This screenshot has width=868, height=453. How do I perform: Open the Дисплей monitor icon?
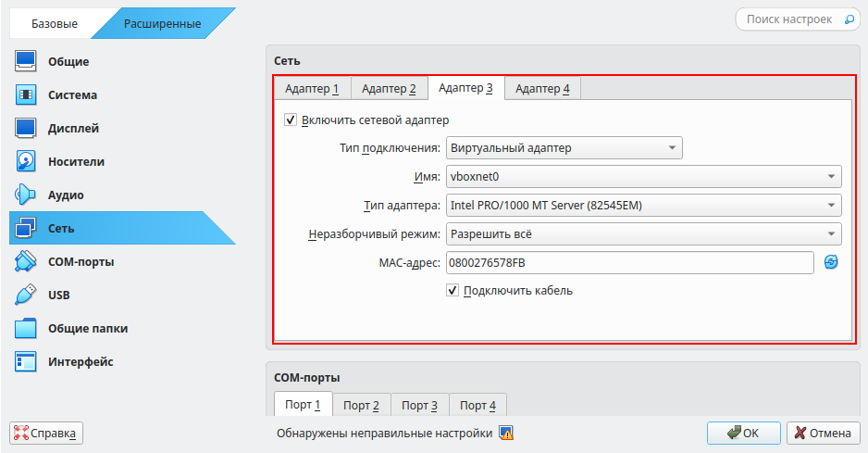point(26,129)
